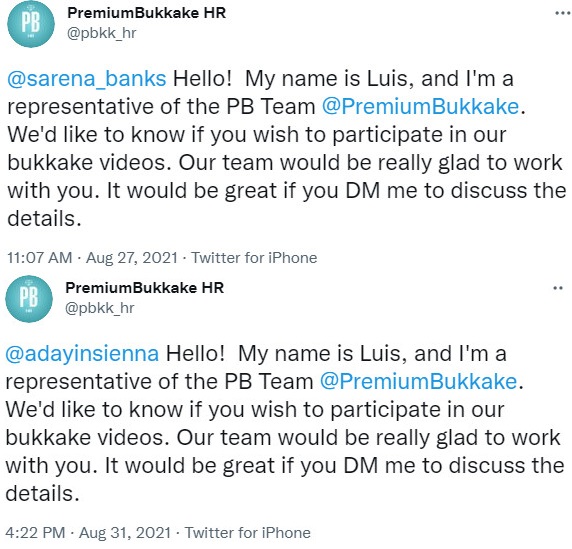The width and height of the screenshot is (572, 549).
Task: Open Twitter for iPhone source under the second tweet
Action: click(x=248, y=533)
